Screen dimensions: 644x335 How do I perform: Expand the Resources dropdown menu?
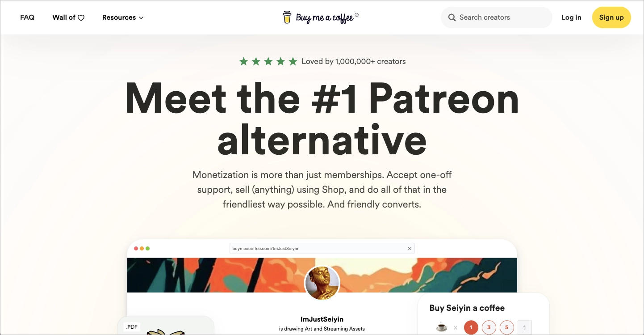tap(123, 17)
